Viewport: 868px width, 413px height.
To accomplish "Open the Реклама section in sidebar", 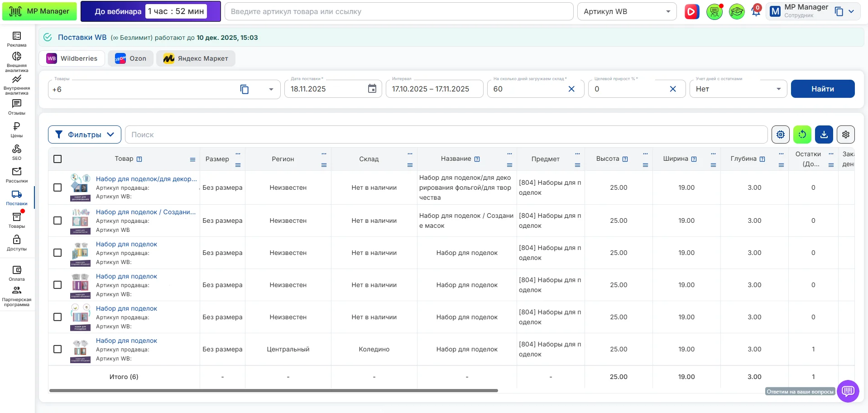I will [x=16, y=38].
